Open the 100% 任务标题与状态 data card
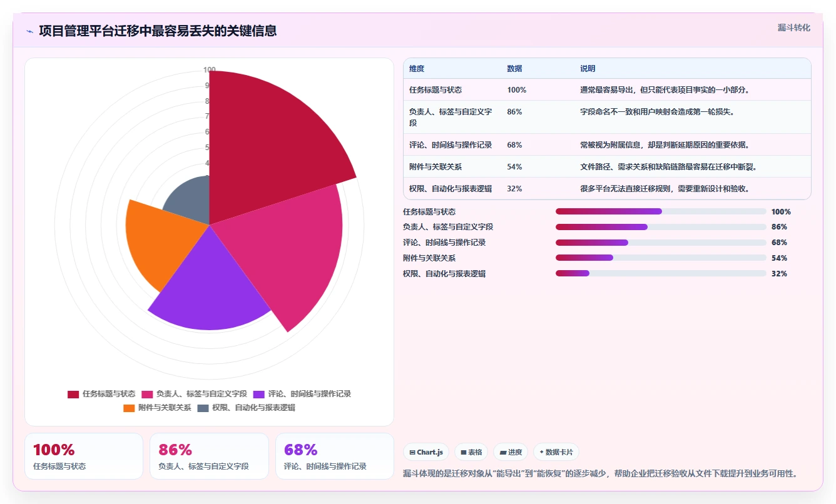836x504 pixels. click(x=84, y=456)
